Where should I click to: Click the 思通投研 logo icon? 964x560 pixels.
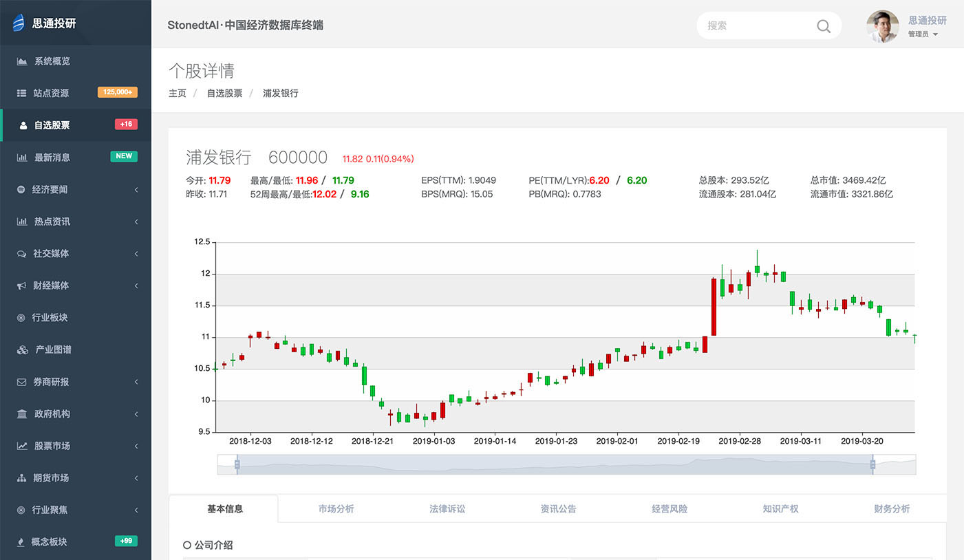(x=19, y=23)
